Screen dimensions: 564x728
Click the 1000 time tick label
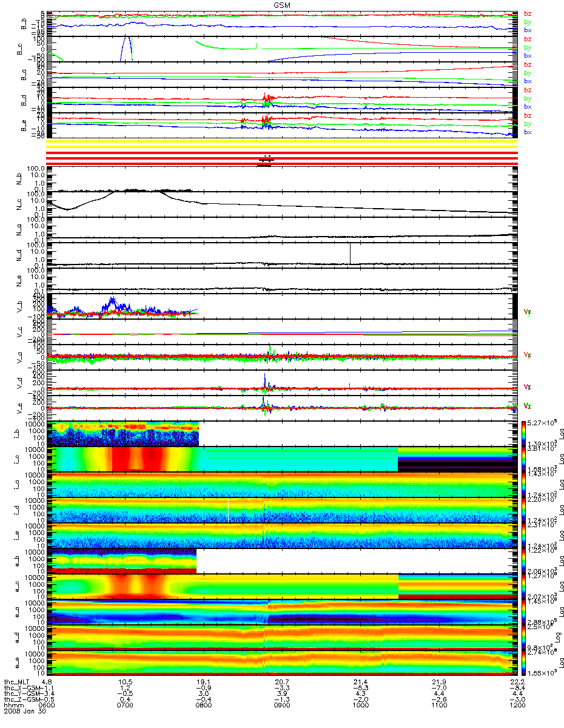tap(360, 705)
